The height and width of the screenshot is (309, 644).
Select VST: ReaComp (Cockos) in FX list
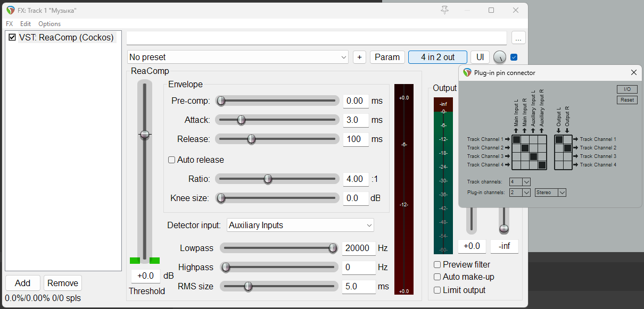pos(66,38)
